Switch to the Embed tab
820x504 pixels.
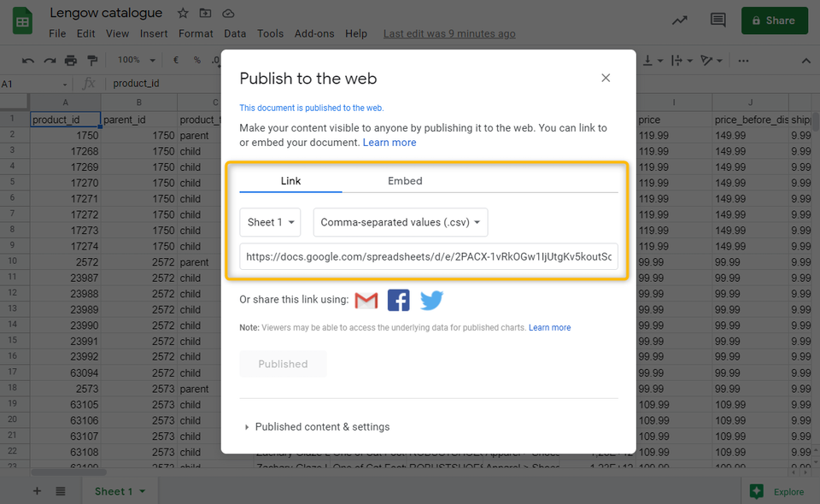click(x=405, y=181)
